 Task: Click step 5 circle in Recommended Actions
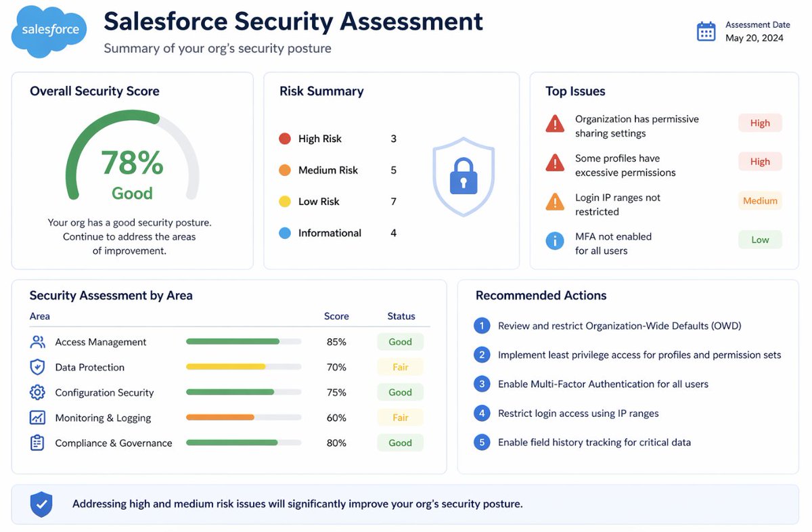[x=482, y=443]
